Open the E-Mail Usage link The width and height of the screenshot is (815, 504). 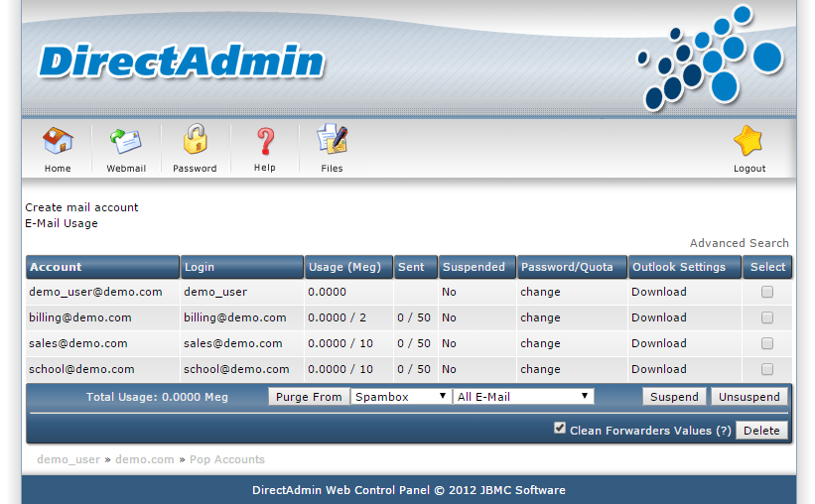click(x=62, y=223)
